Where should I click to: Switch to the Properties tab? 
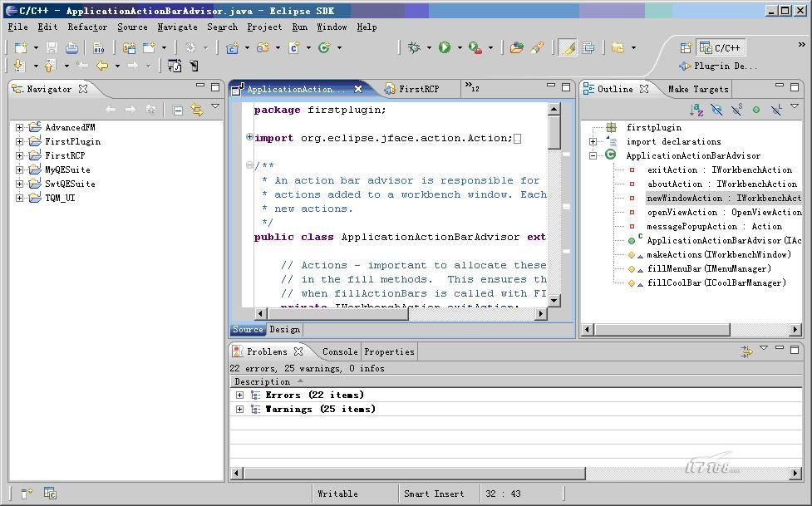click(x=389, y=351)
